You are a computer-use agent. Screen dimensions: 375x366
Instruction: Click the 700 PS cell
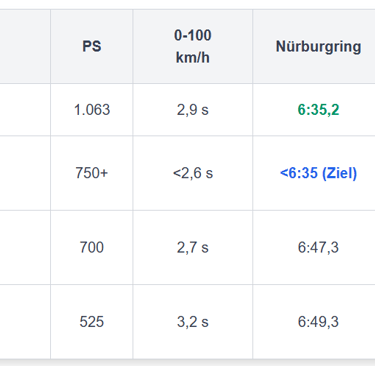pos(92,247)
